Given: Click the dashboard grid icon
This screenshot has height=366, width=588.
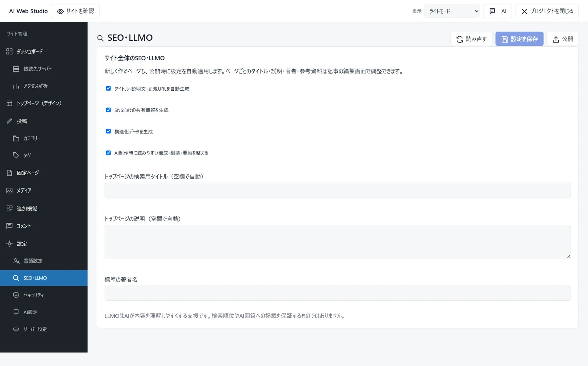Looking at the screenshot, I should [10, 51].
